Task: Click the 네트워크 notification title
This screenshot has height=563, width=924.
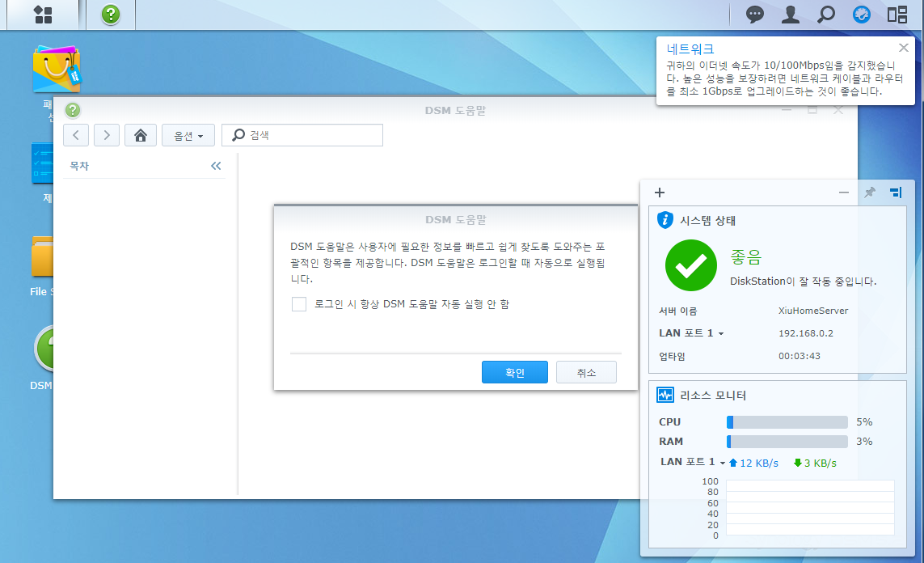Action: point(690,49)
